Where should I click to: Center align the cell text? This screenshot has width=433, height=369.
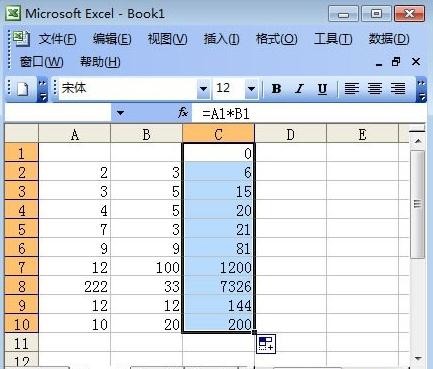(x=375, y=89)
